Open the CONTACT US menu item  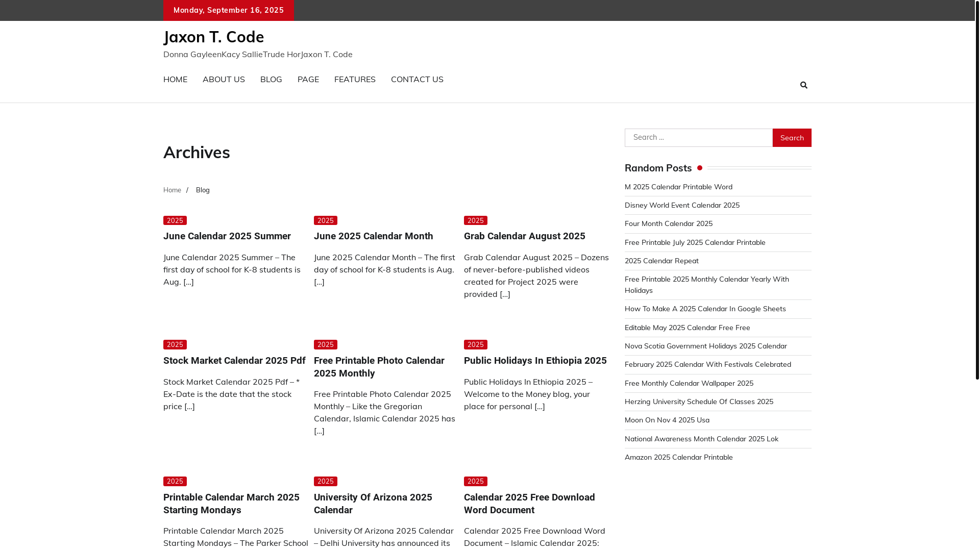point(417,79)
